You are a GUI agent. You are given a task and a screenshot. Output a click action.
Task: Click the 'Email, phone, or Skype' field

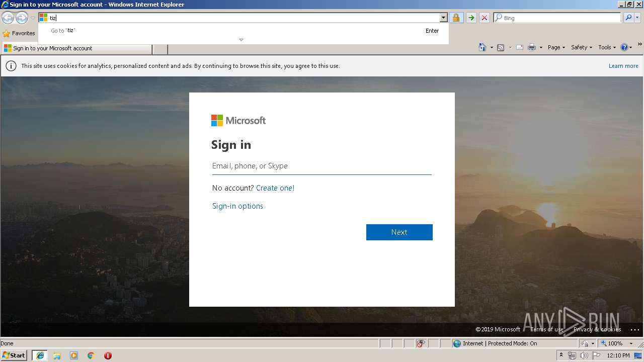pos(322,166)
